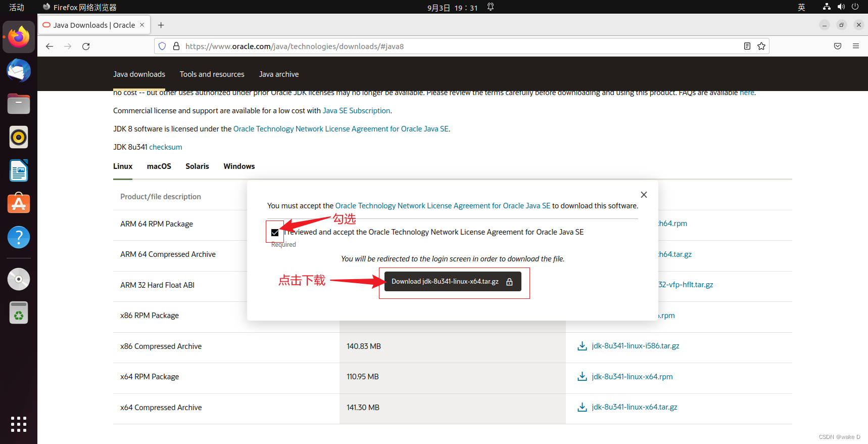Click Download jdk-8u341-linux-x64.tar.gz button
Image resolution: width=868 pixels, height=444 pixels.
pyautogui.click(x=453, y=282)
